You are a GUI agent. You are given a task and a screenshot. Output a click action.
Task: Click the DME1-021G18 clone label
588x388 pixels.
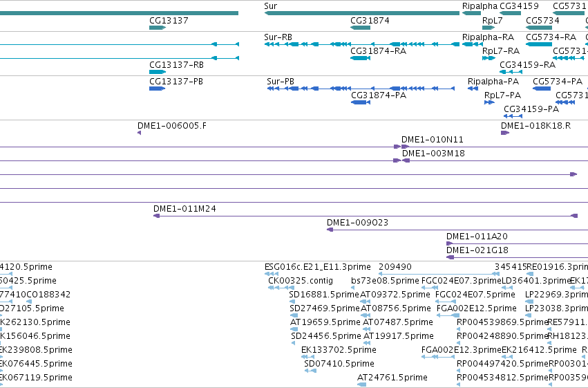coord(477,250)
